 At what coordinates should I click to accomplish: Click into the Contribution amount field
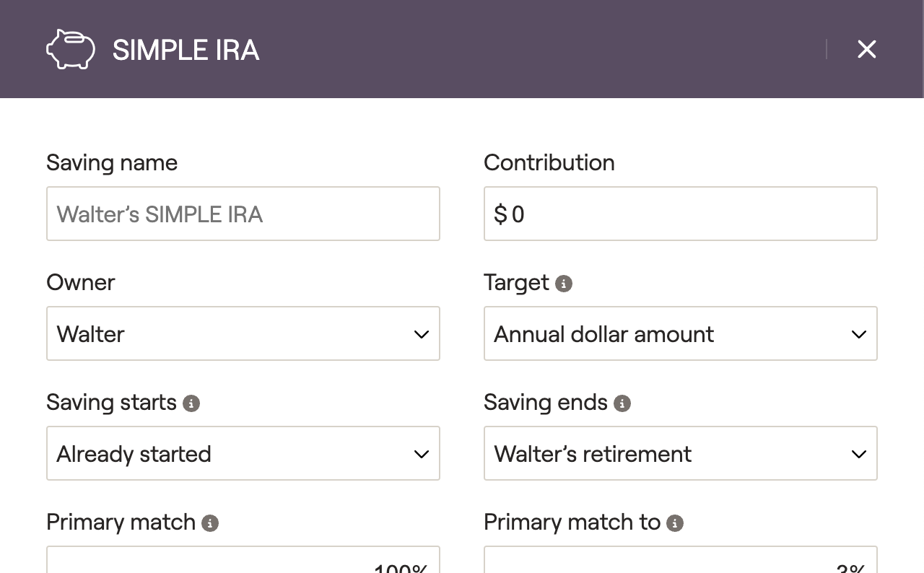click(x=680, y=214)
